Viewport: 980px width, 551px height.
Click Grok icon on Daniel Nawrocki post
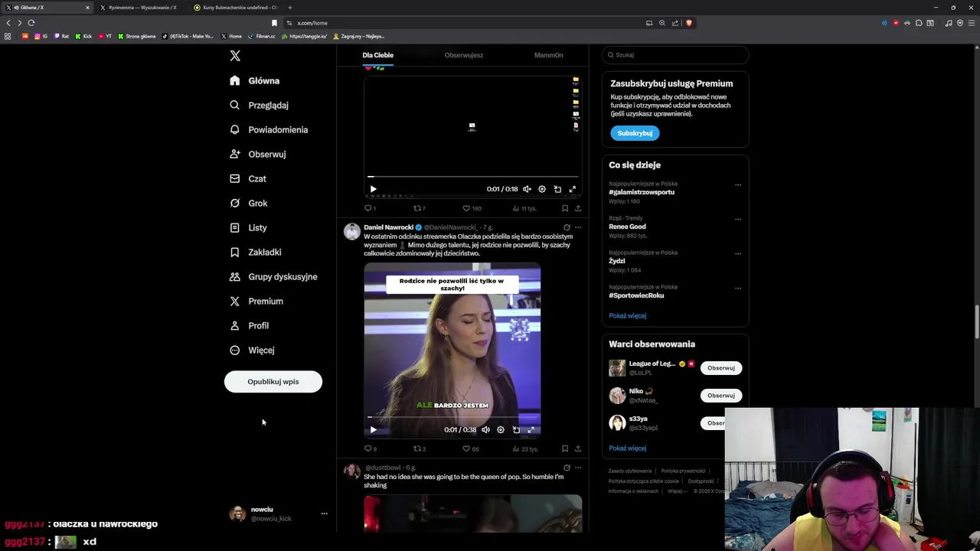coord(567,227)
